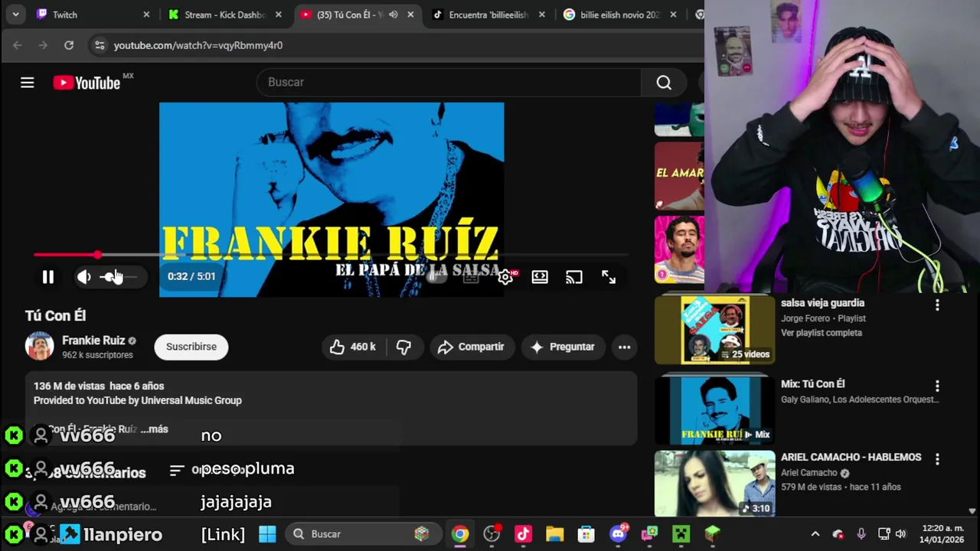Open the Frankie Ruiz channel name link

click(93, 341)
